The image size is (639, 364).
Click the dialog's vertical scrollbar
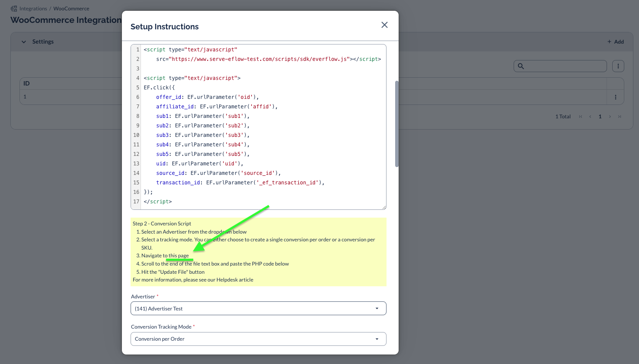coord(396,124)
